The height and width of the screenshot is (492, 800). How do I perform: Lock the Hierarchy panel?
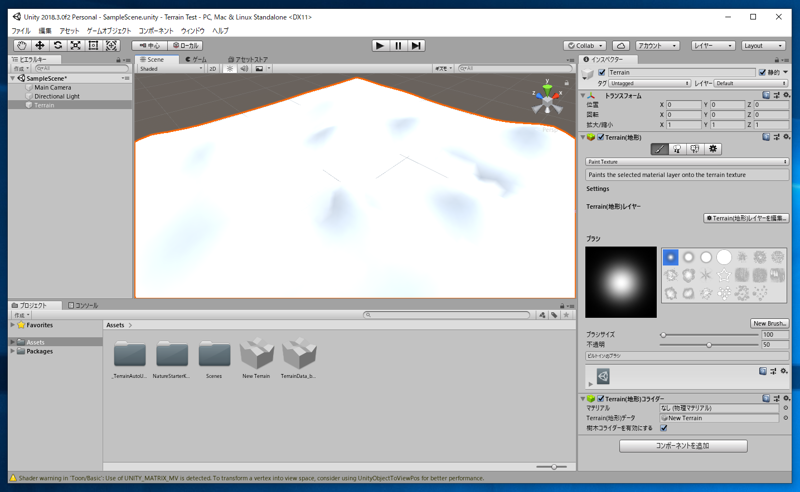tap(118, 60)
